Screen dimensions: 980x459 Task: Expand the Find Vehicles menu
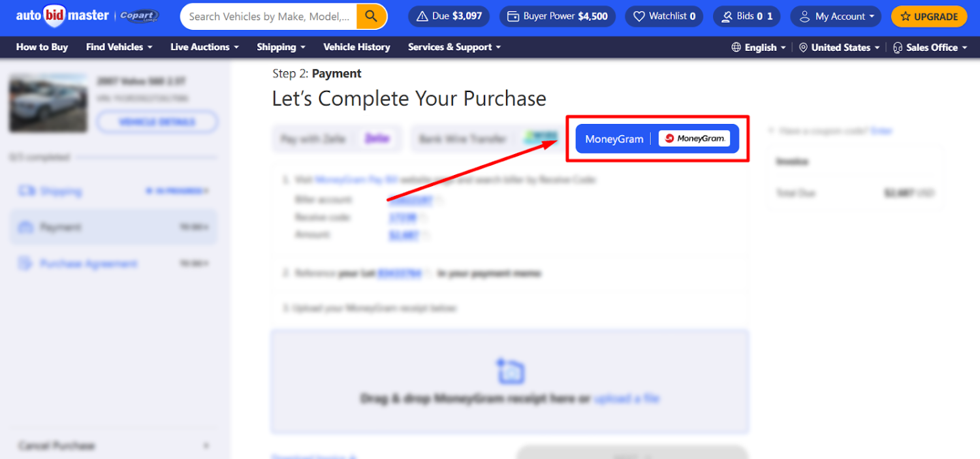(x=119, y=47)
